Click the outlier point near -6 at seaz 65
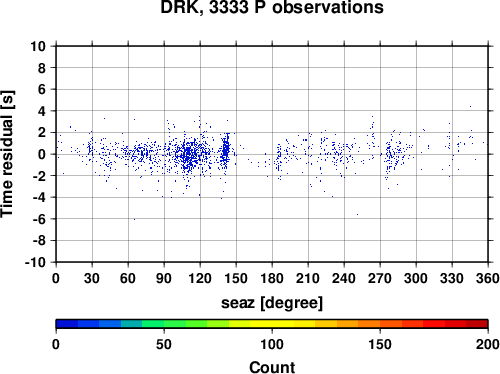This screenshot has height=374, width=500. click(134, 219)
